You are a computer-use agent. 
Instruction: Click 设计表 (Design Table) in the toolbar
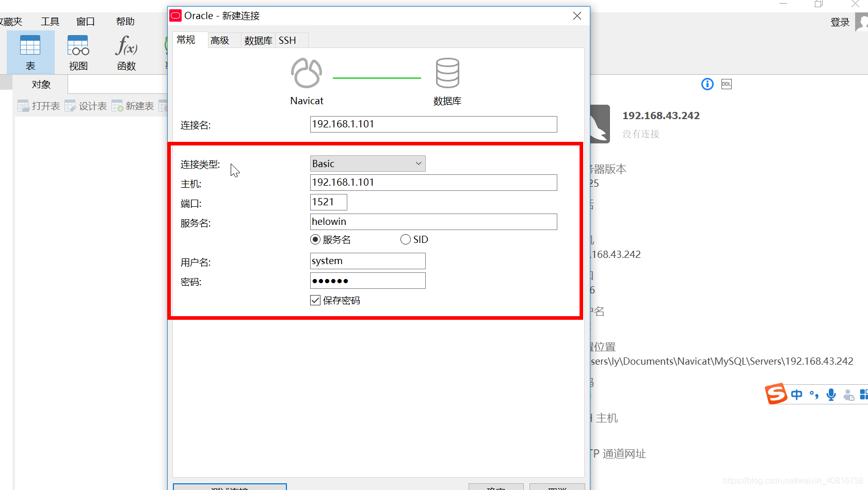[x=86, y=106]
